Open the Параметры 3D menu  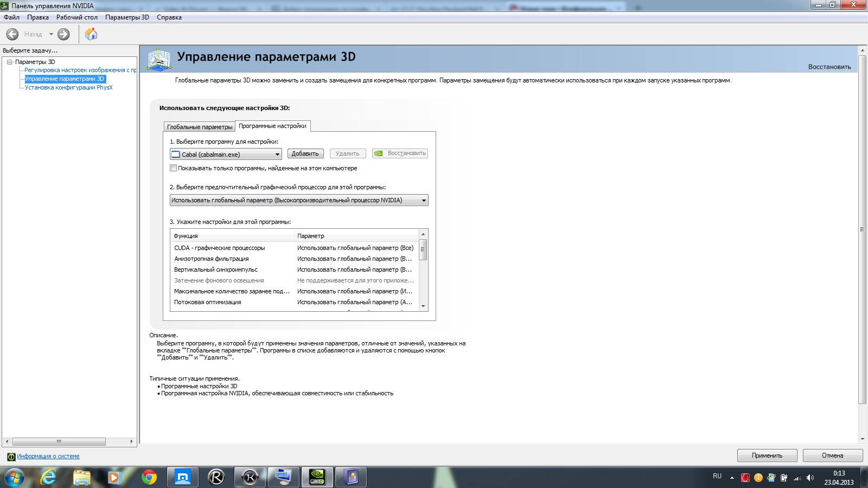[127, 17]
